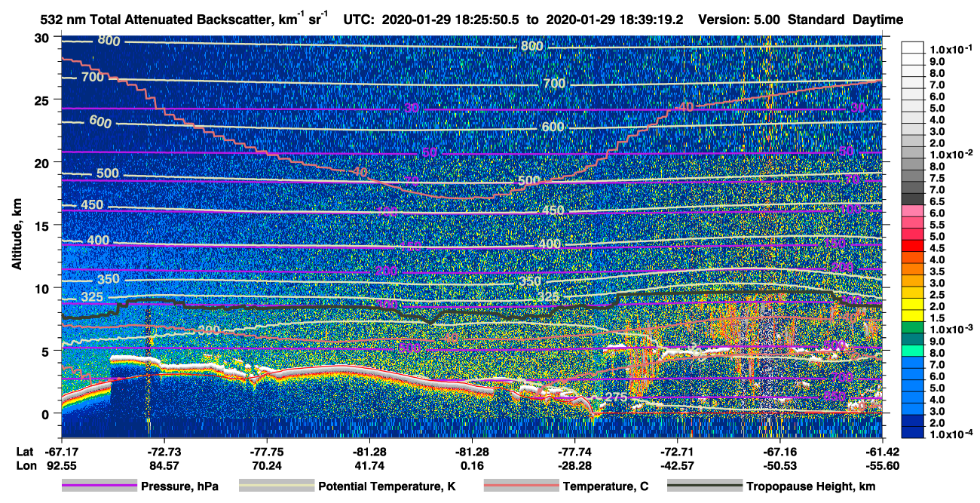Click the 'Lon' row label
Image resolution: width=980 pixels, height=503 pixels.
coord(25,466)
